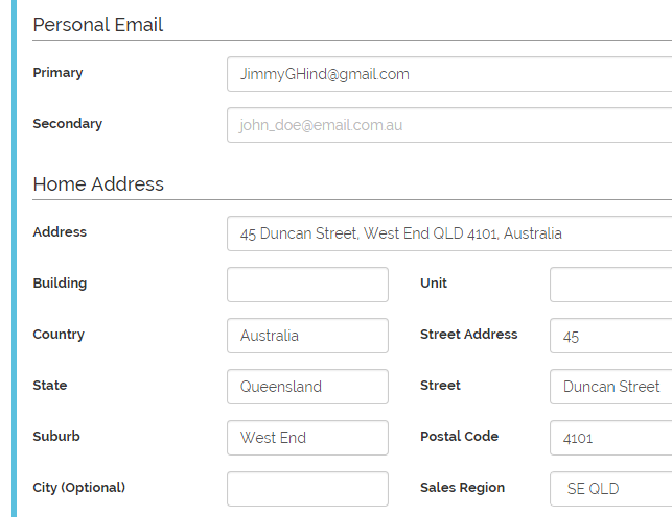Click the Suburb field showing West End
Image resolution: width=672 pixels, height=517 pixels.
click(308, 437)
